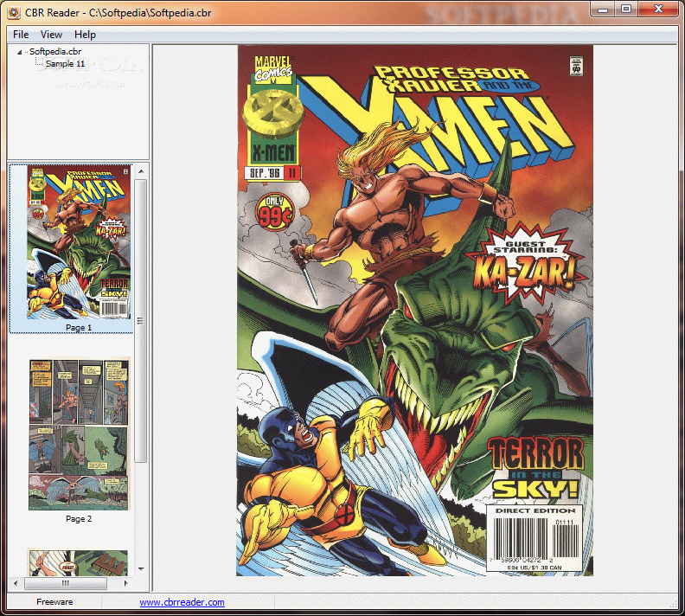Select the Page 2 thumbnail

tap(79, 434)
